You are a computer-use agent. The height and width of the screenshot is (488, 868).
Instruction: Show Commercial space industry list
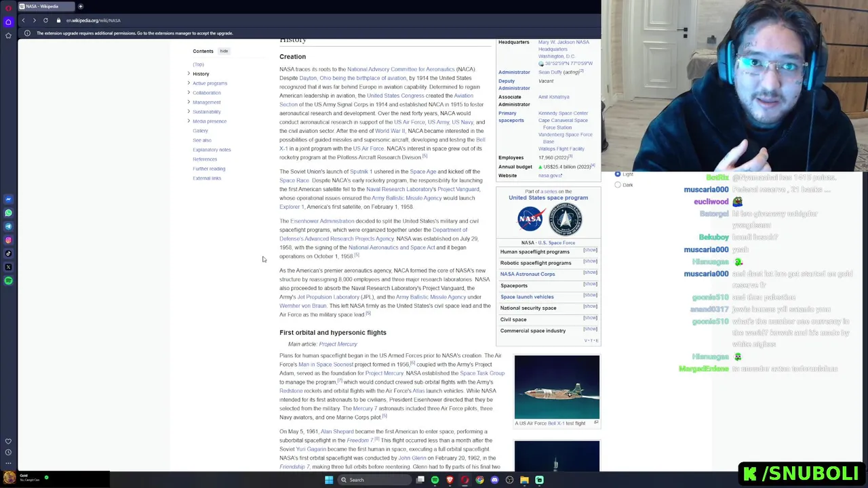point(590,329)
